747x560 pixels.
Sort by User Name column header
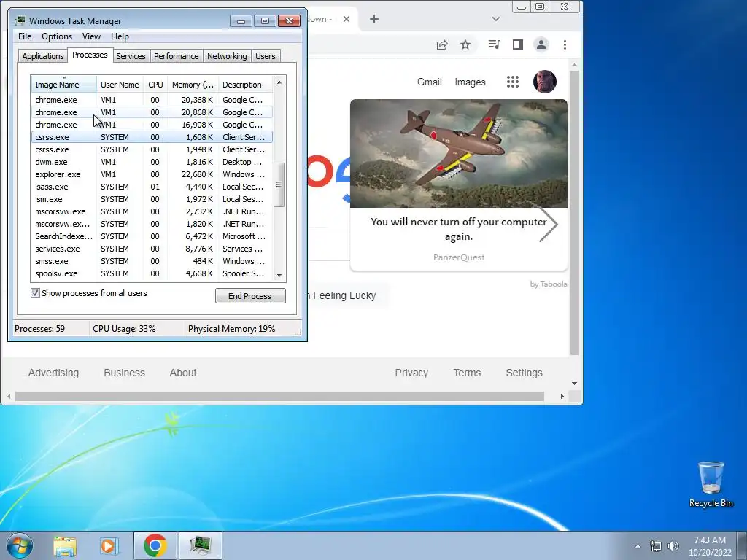(x=120, y=85)
